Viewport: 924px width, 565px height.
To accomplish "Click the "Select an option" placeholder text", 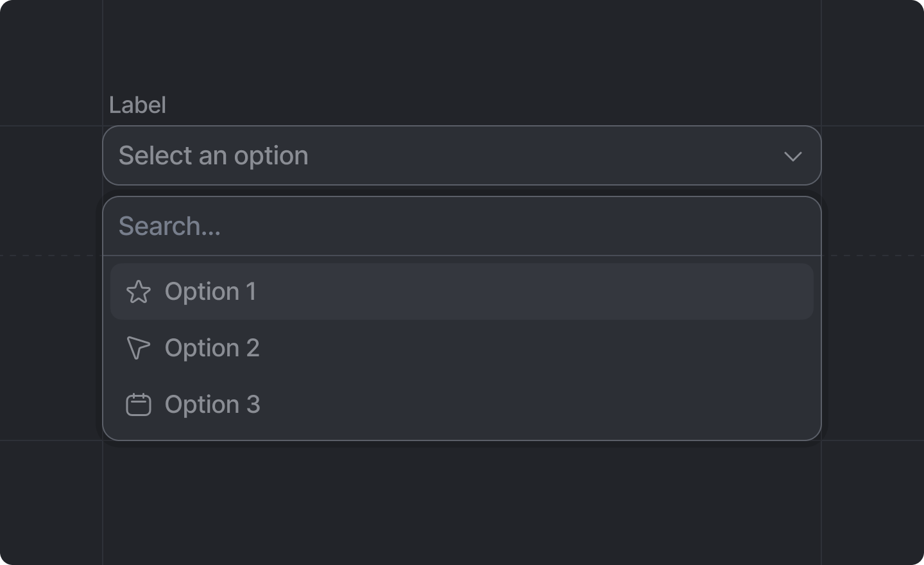I will pyautogui.click(x=214, y=155).
